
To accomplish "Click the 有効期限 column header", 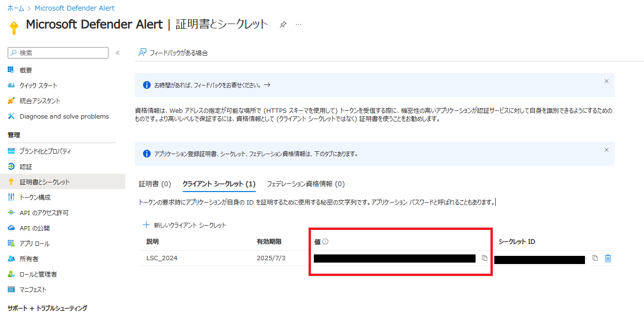I will (x=269, y=241).
